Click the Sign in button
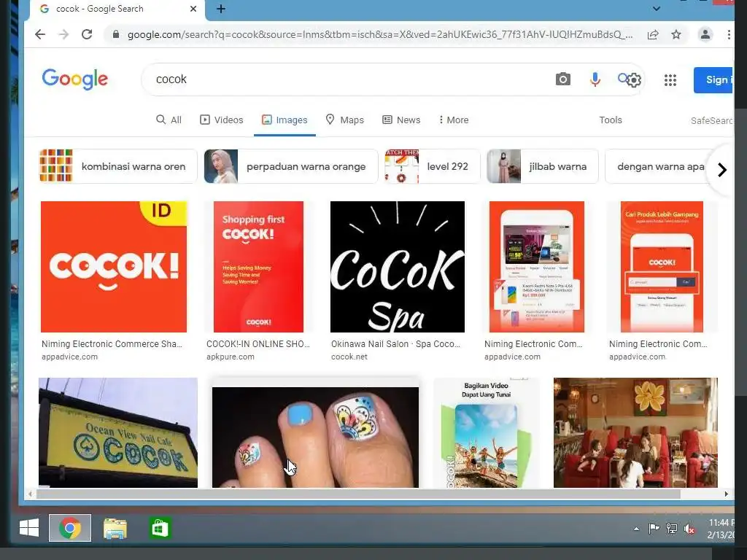Image resolution: width=747 pixels, height=560 pixels. click(x=713, y=80)
